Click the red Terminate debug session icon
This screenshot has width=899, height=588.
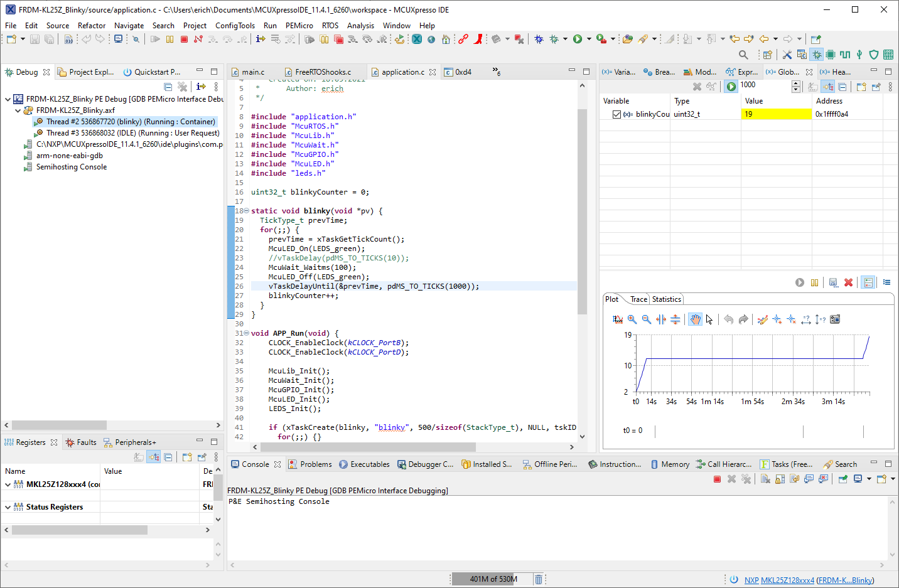tap(184, 40)
